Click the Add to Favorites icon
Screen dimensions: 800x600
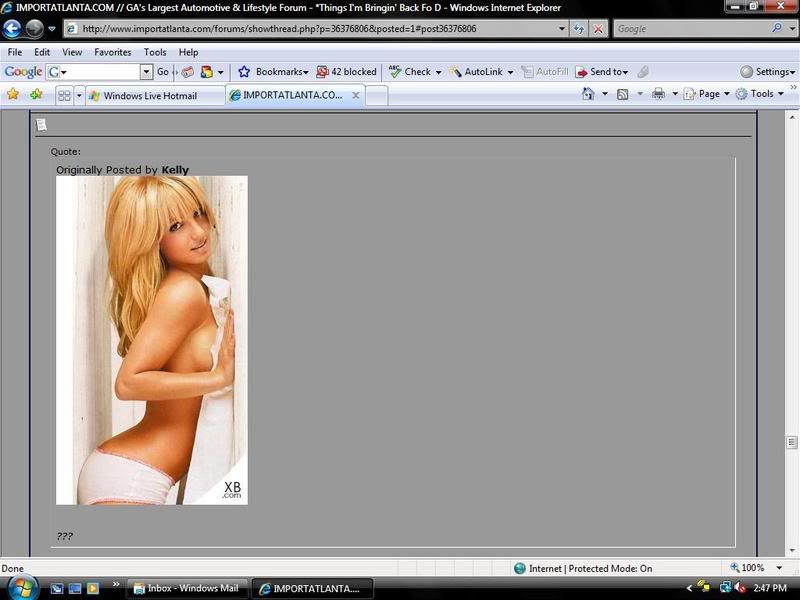(36, 94)
